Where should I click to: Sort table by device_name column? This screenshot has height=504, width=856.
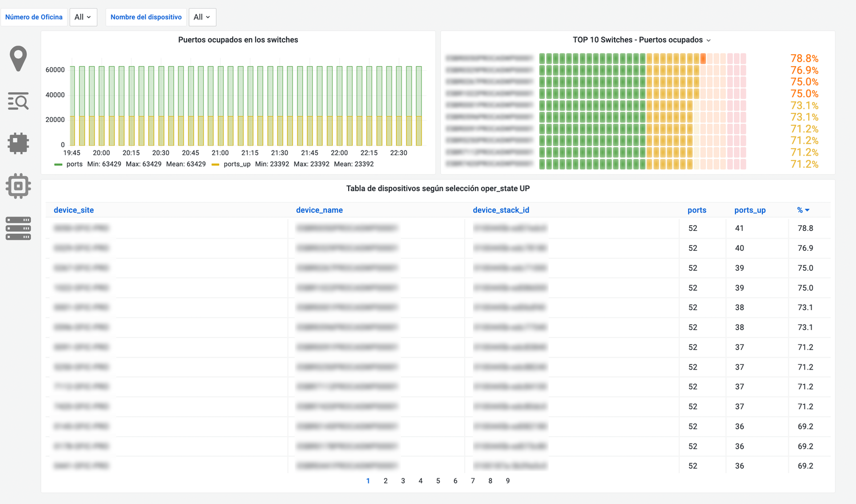[x=319, y=210]
